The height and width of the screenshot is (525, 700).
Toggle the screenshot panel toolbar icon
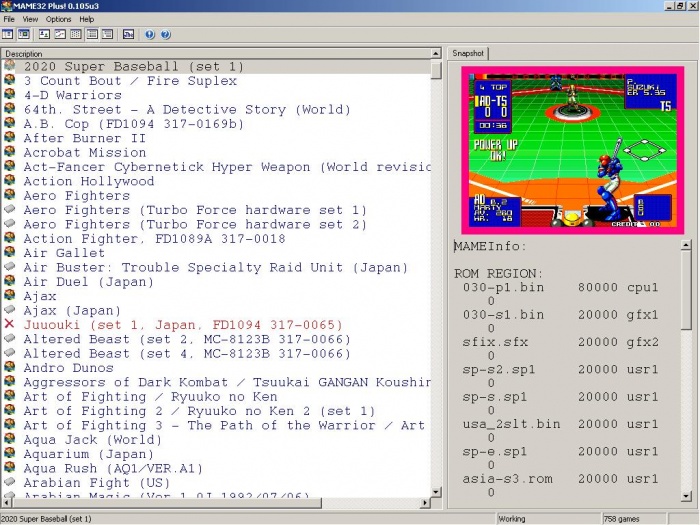(22, 34)
